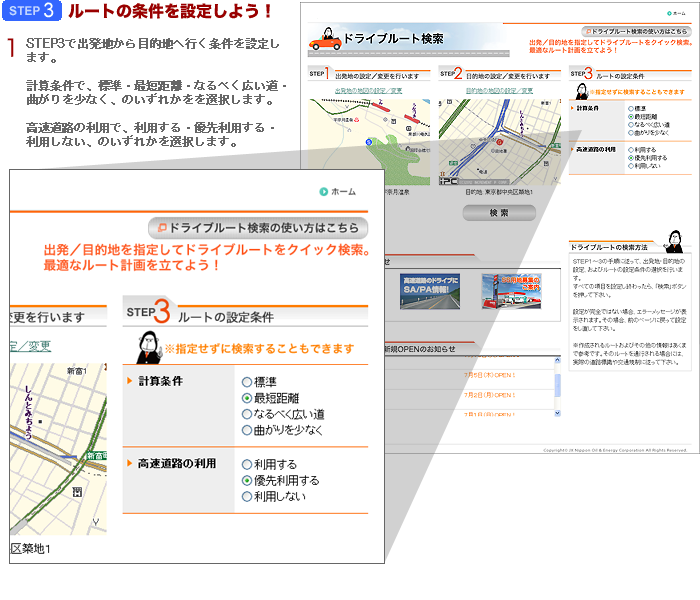
Task: Click the blue STEP 3 badge at top left
Action: [x=32, y=10]
